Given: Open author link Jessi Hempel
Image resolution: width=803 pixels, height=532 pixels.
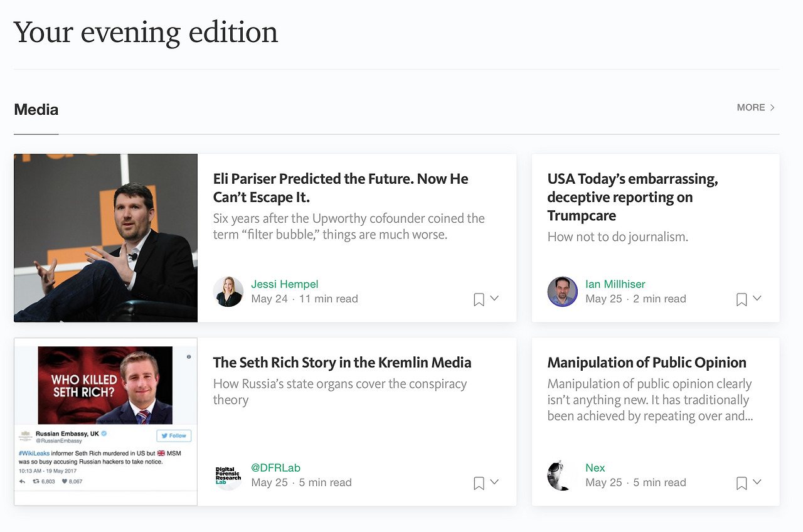Looking at the screenshot, I should pyautogui.click(x=285, y=284).
